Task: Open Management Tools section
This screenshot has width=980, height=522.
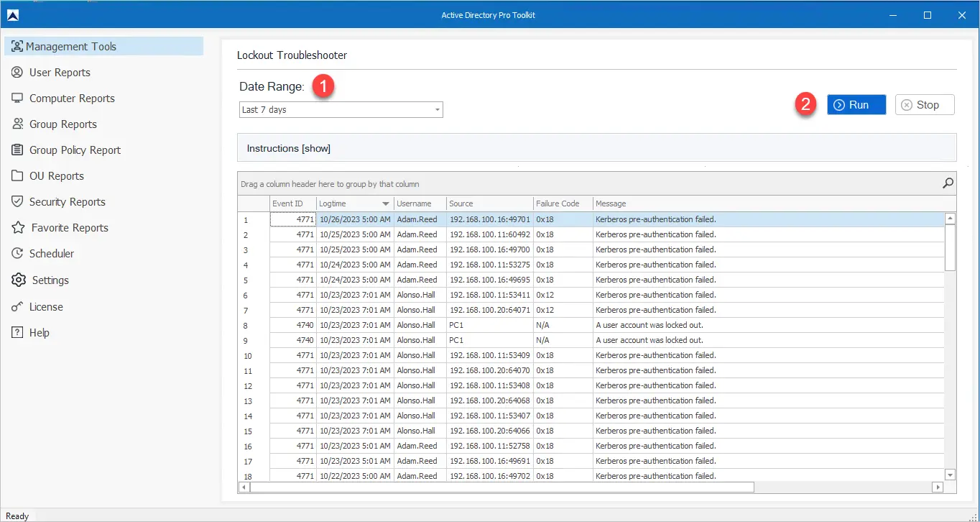Action: click(x=104, y=47)
